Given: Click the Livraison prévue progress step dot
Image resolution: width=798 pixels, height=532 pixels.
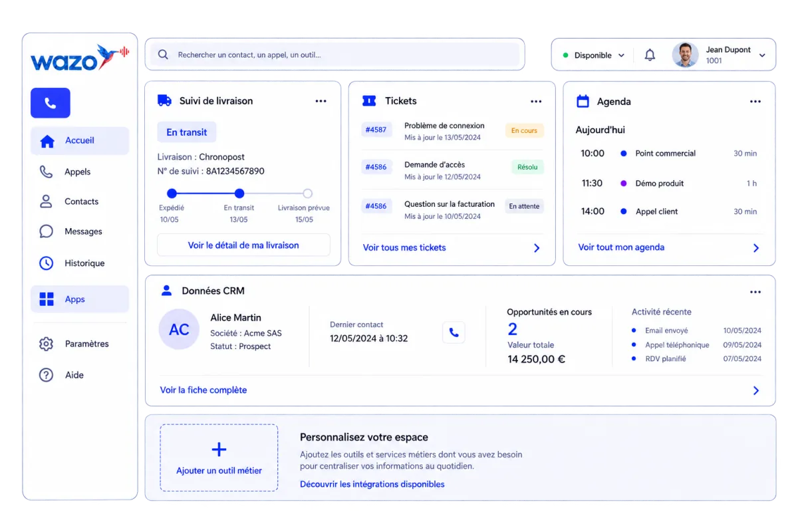Looking at the screenshot, I should [307, 194].
